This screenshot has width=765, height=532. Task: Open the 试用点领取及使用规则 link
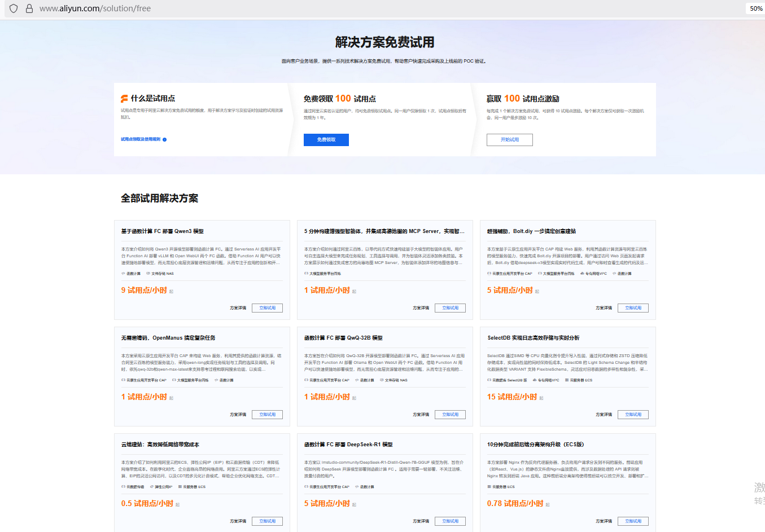(141, 139)
